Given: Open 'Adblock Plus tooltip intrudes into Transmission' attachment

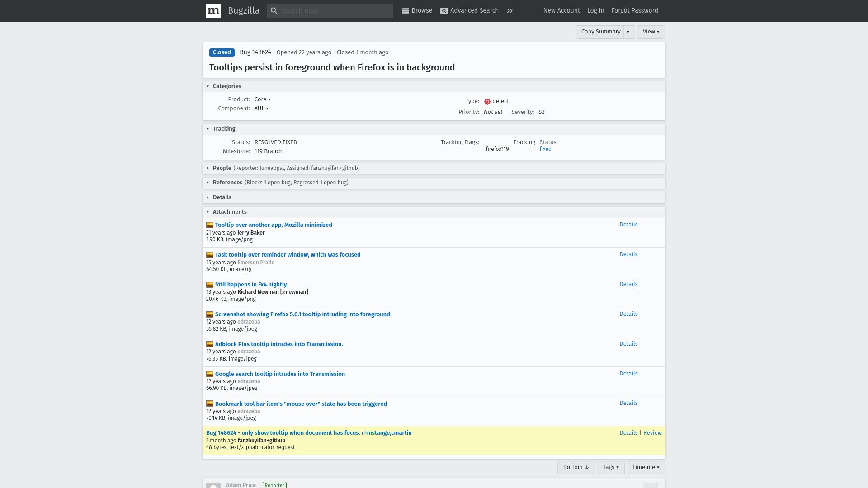Looking at the screenshot, I should (x=279, y=344).
